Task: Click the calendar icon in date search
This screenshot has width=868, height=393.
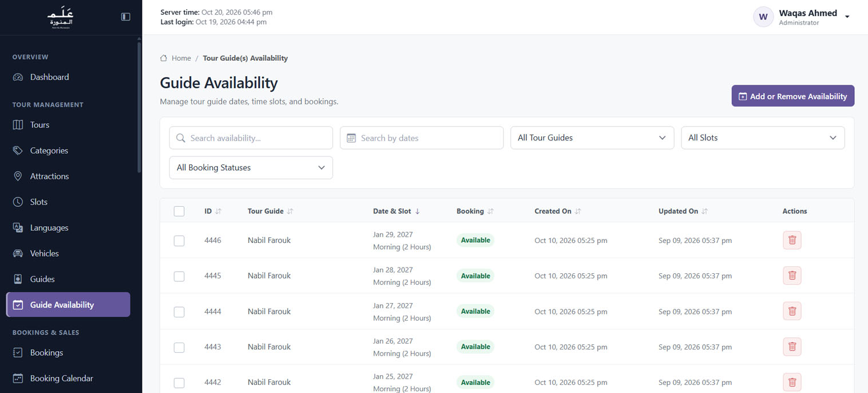Action: click(x=351, y=138)
